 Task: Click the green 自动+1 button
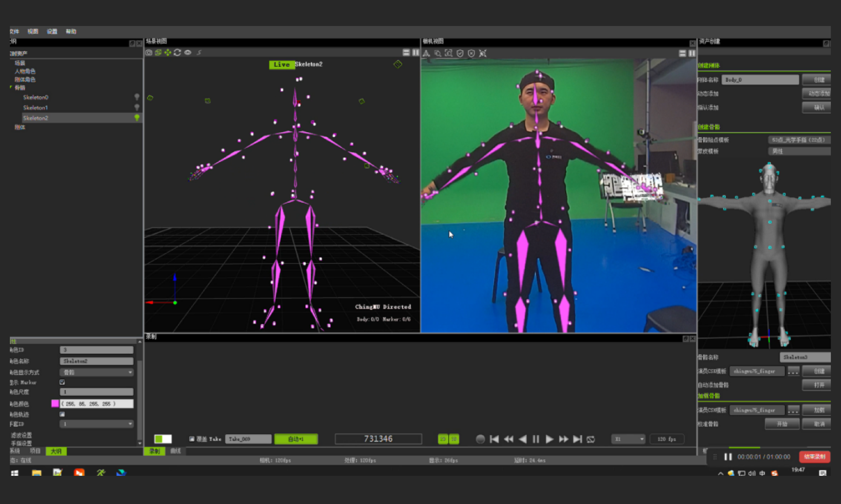tap(296, 439)
